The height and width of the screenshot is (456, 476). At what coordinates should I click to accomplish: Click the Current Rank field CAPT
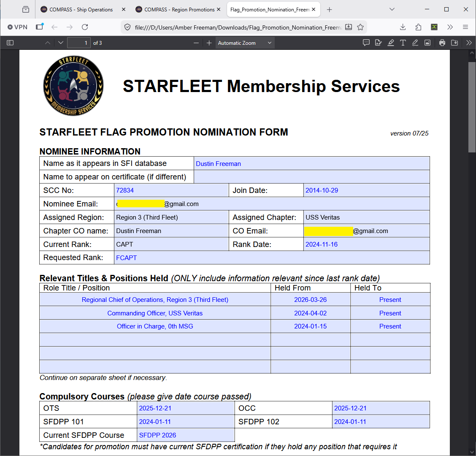pyautogui.click(x=171, y=244)
